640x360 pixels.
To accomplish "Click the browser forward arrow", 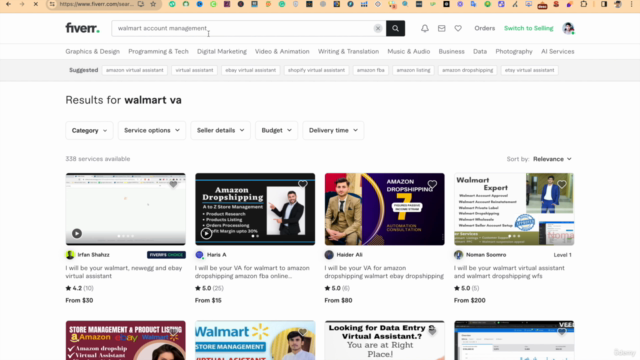I will pos(22,4).
